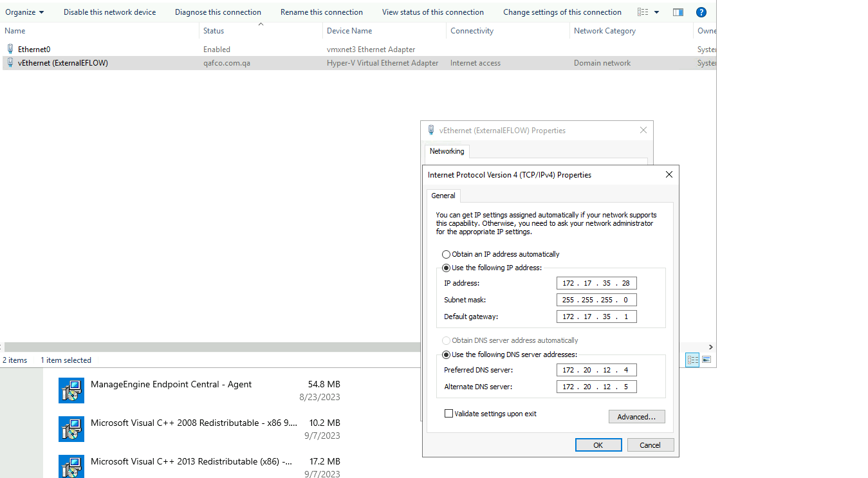Click the ManageEngine Endpoint Central installer icon
This screenshot has width=868, height=478.
click(x=71, y=391)
